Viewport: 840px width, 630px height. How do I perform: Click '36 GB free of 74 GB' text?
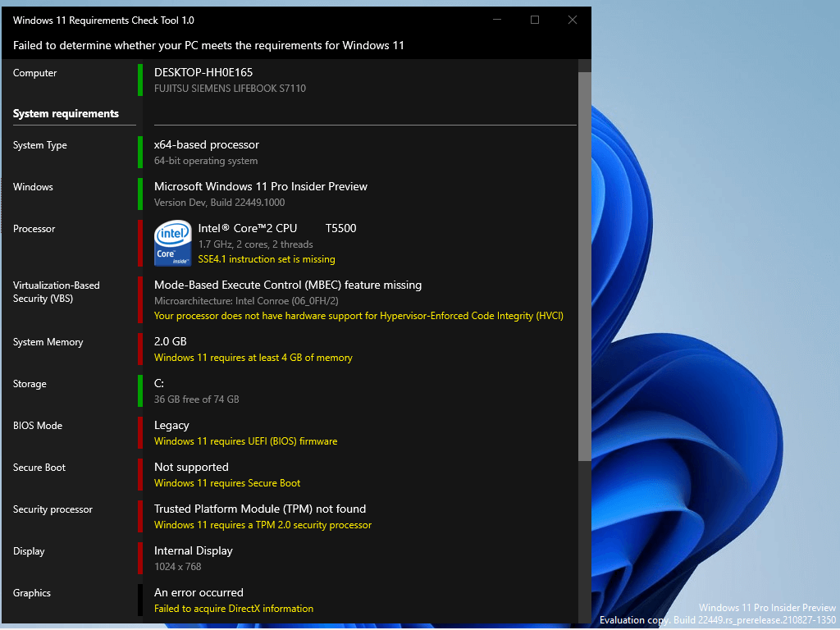197,399
